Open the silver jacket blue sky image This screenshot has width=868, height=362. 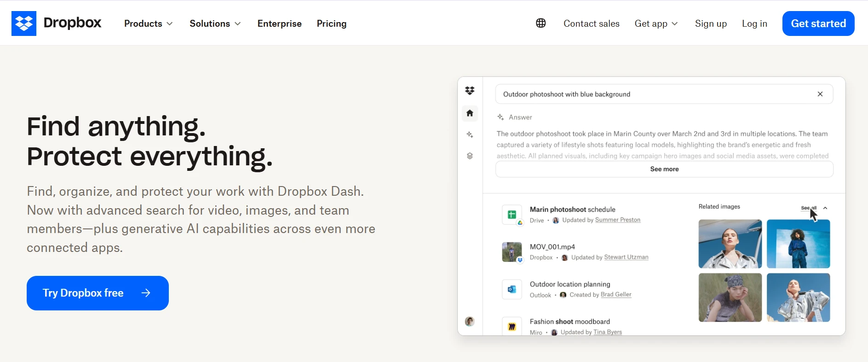798,298
